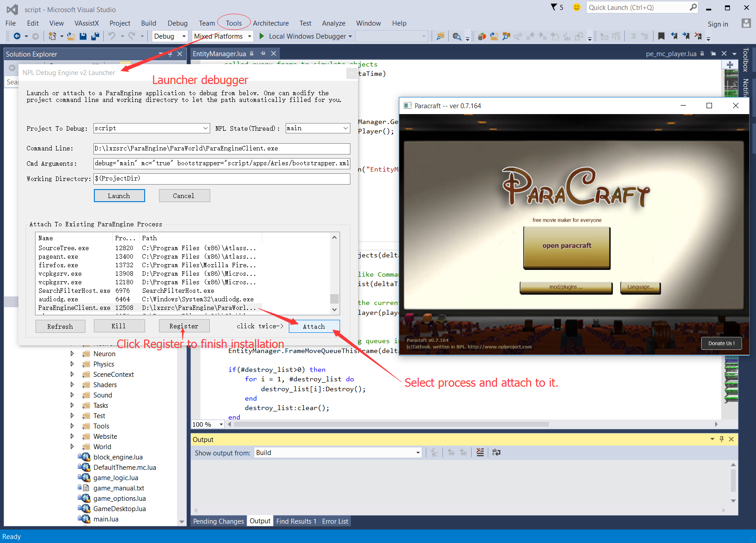The image size is (756, 543).
Task: Click the Save All icon
Action: (95, 36)
